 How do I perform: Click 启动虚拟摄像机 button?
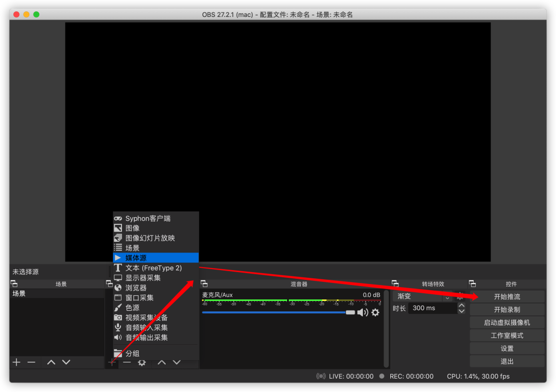507,323
